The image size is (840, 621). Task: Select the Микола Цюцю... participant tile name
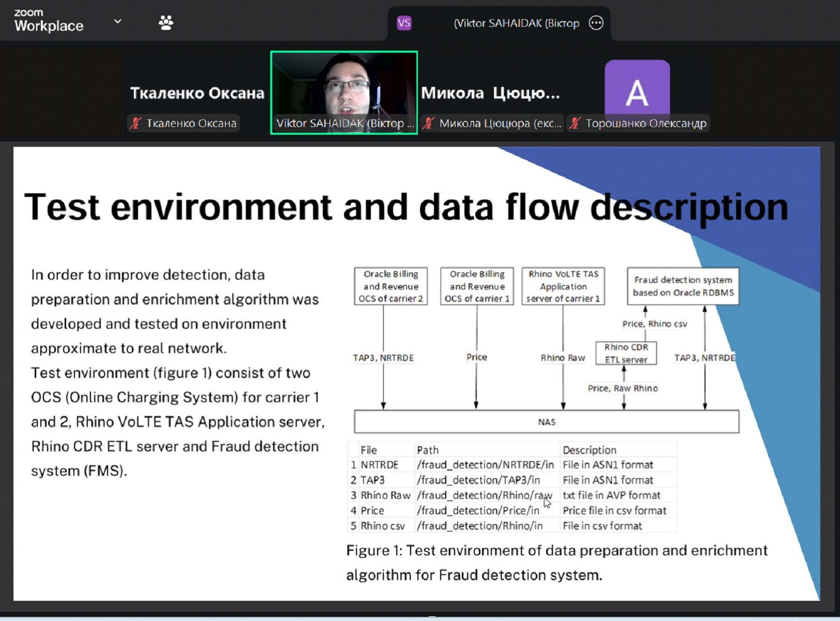pyautogui.click(x=490, y=93)
